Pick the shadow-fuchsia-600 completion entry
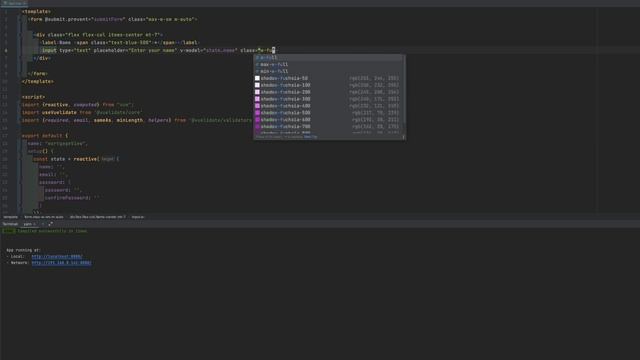The width and height of the screenshot is (640, 360). (329, 120)
